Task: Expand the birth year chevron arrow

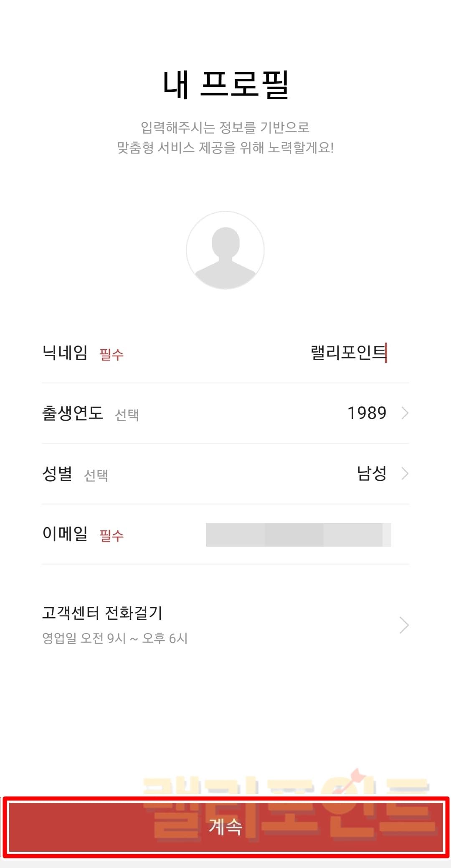Action: coord(404,413)
